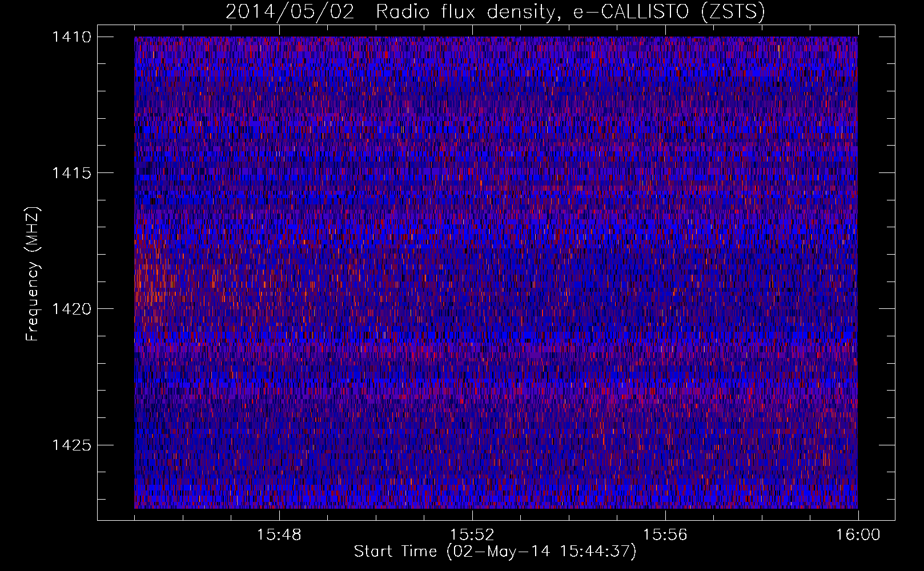The image size is (924, 571).
Task: Click the 'Frequency (MHZ)' axis label
Action: click(32, 274)
